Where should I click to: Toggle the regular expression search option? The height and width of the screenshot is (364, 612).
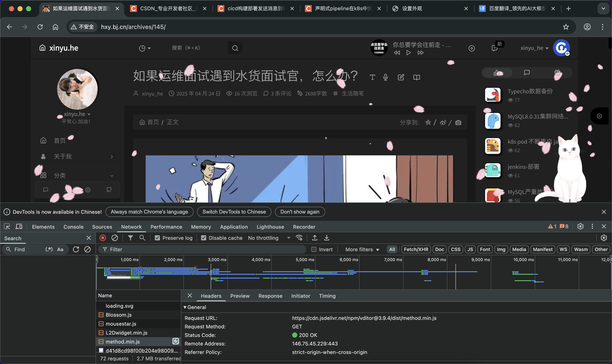[x=49, y=250]
